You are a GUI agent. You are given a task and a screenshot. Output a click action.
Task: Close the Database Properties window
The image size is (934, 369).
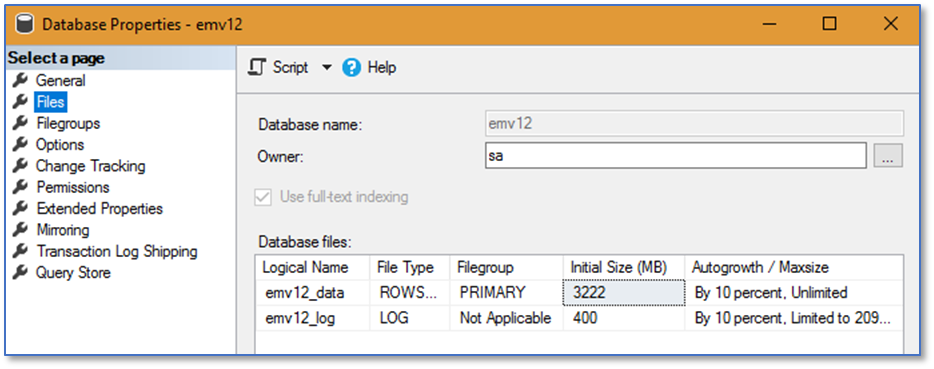[891, 24]
